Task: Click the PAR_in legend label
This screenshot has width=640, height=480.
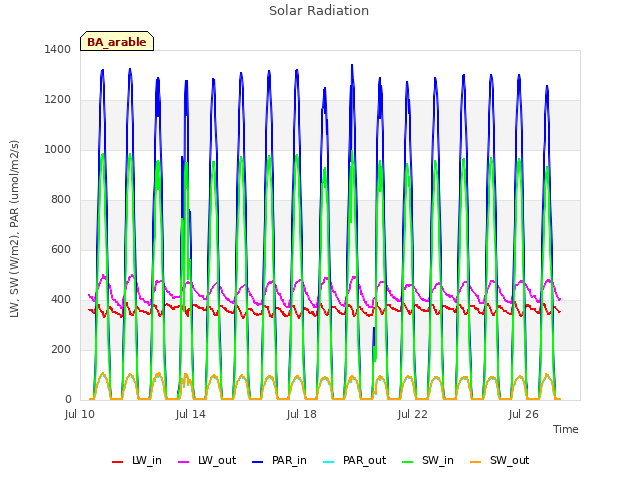Action: click(x=289, y=460)
